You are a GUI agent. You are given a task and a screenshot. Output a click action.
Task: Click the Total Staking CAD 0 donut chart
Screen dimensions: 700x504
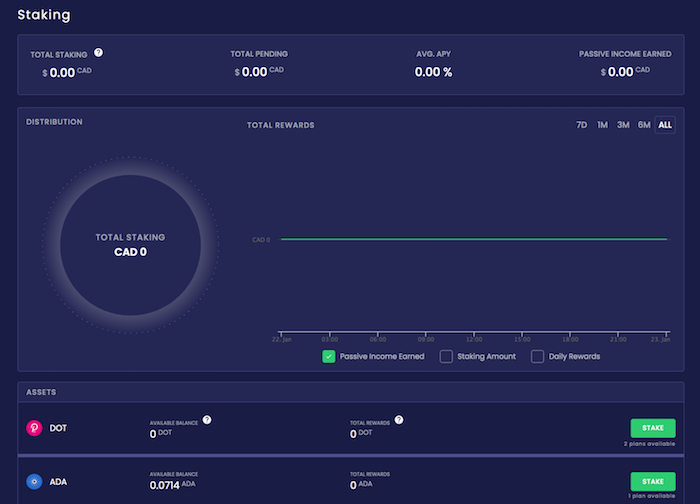(x=130, y=245)
